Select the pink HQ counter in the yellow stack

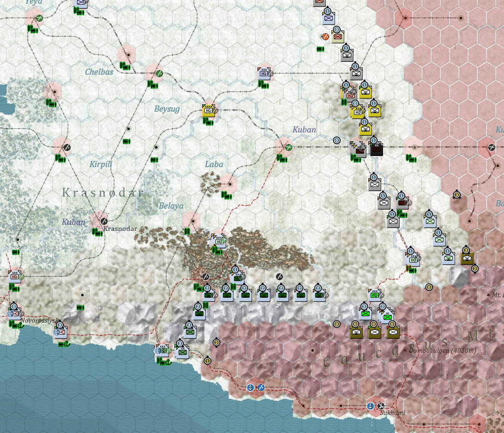pyautogui.click(x=350, y=95)
